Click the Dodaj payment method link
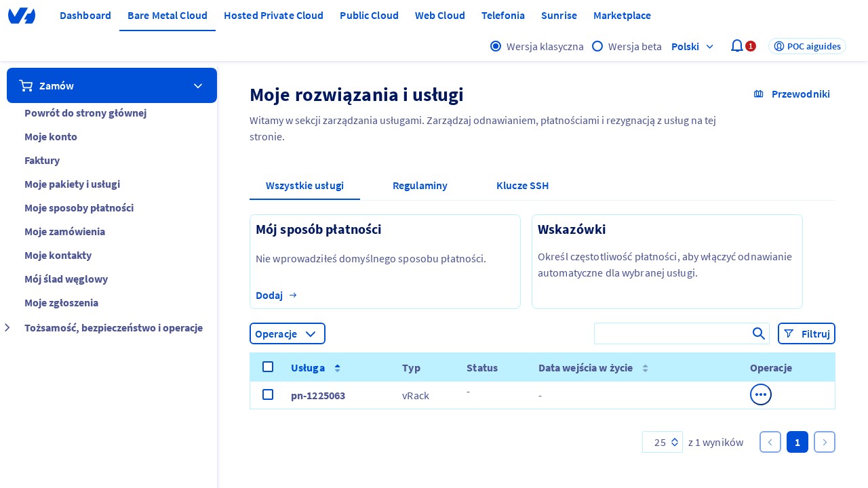Viewport: 868px width, 488px height. [x=276, y=295]
